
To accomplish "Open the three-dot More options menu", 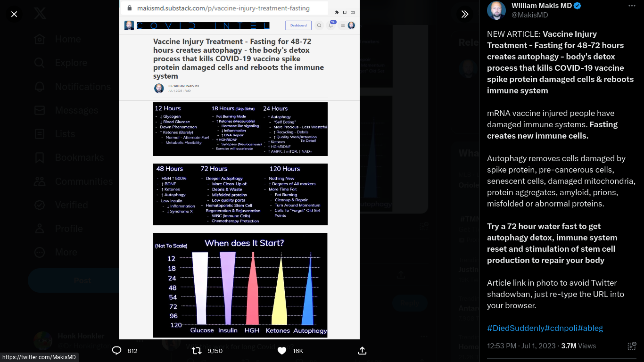I will [632, 6].
